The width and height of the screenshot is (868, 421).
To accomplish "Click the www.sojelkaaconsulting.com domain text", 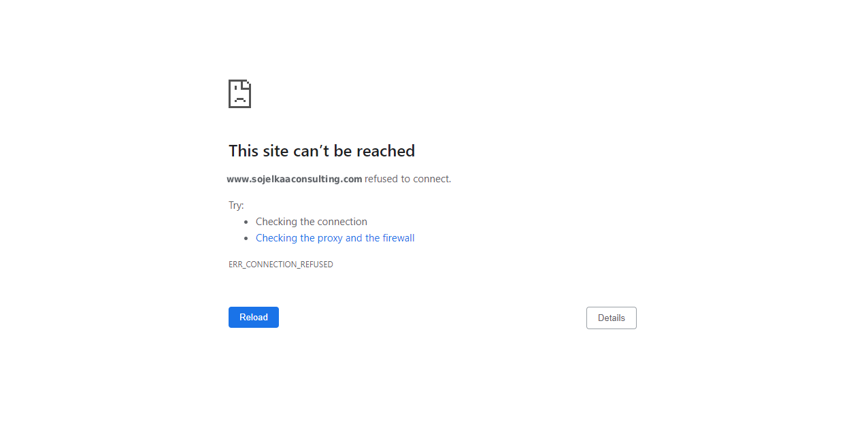I will coord(295,179).
